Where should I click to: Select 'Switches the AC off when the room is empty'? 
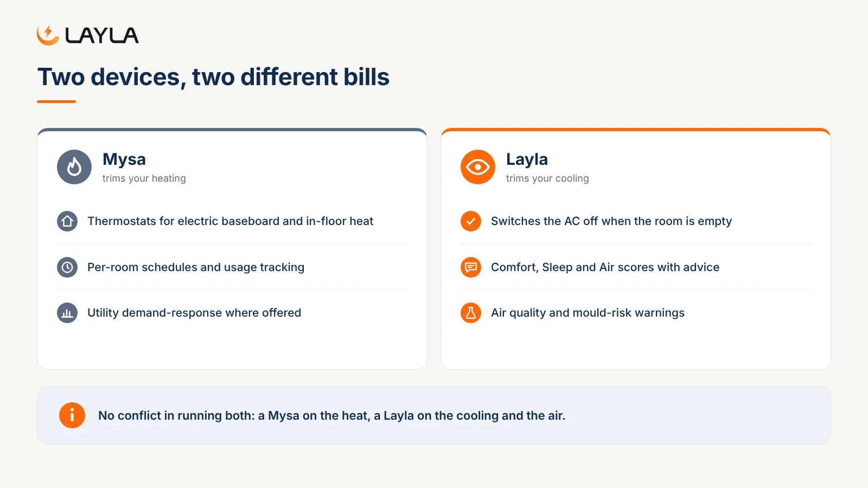611,221
